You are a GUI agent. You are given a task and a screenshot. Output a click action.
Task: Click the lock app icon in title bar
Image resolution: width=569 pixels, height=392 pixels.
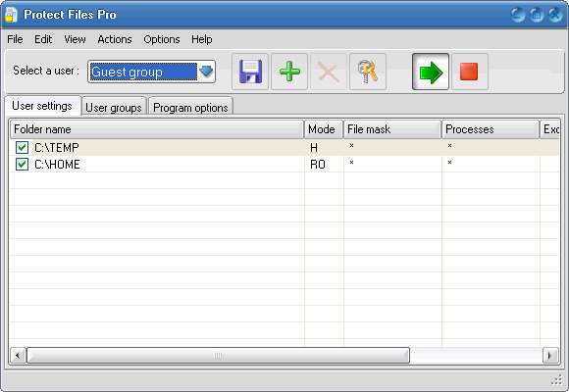coord(11,15)
